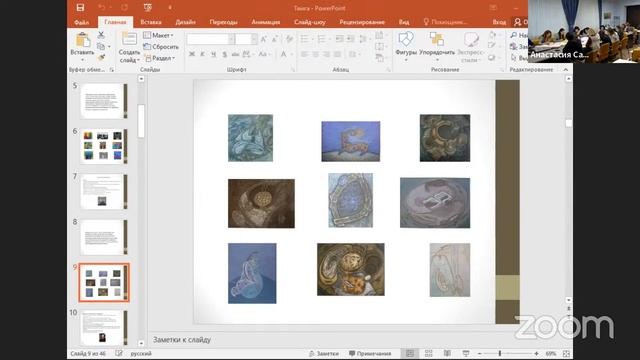Switch to the Слайд-шоу tab

coord(310,22)
